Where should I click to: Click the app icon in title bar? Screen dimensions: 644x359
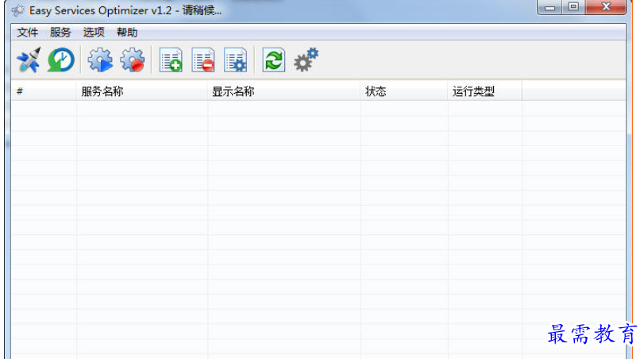click(x=17, y=10)
